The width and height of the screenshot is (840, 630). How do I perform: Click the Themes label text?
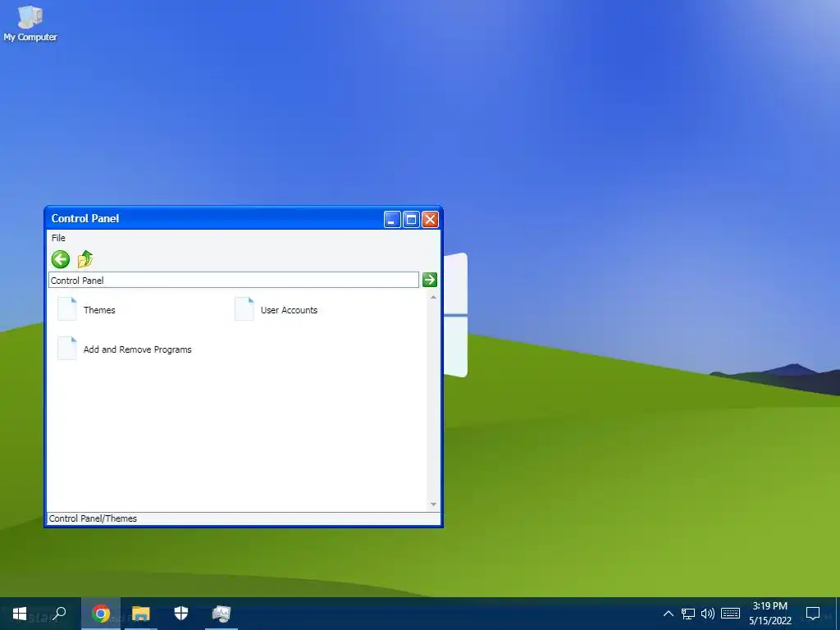[99, 310]
